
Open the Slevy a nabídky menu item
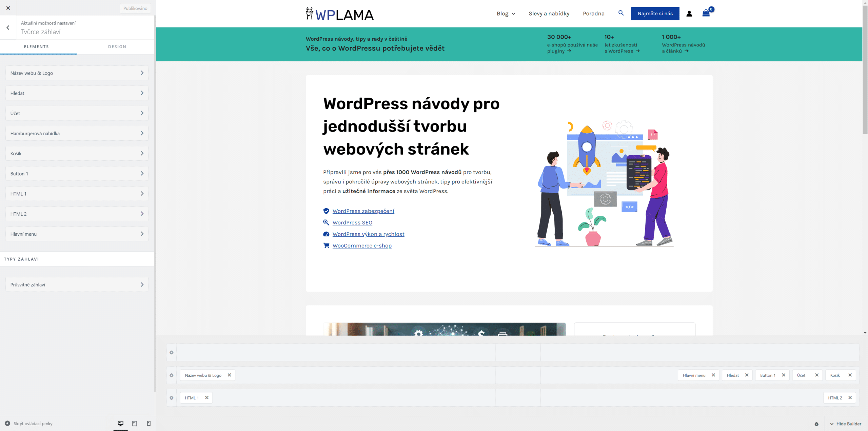pyautogui.click(x=549, y=14)
